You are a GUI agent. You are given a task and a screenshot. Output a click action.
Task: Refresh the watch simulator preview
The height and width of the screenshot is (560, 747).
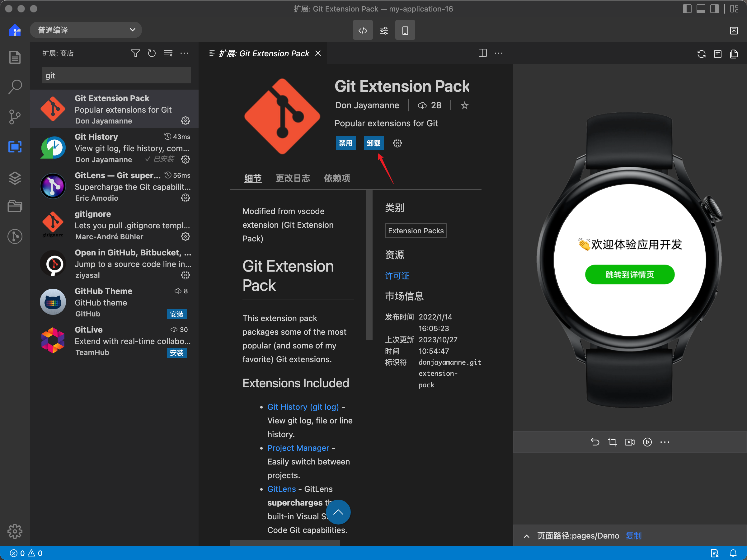tap(702, 54)
